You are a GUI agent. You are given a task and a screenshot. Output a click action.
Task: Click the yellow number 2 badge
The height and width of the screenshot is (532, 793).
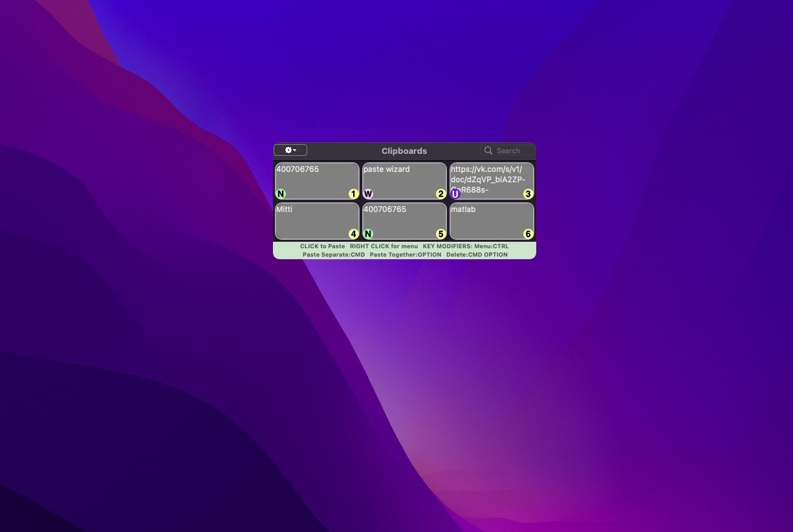[x=440, y=194]
